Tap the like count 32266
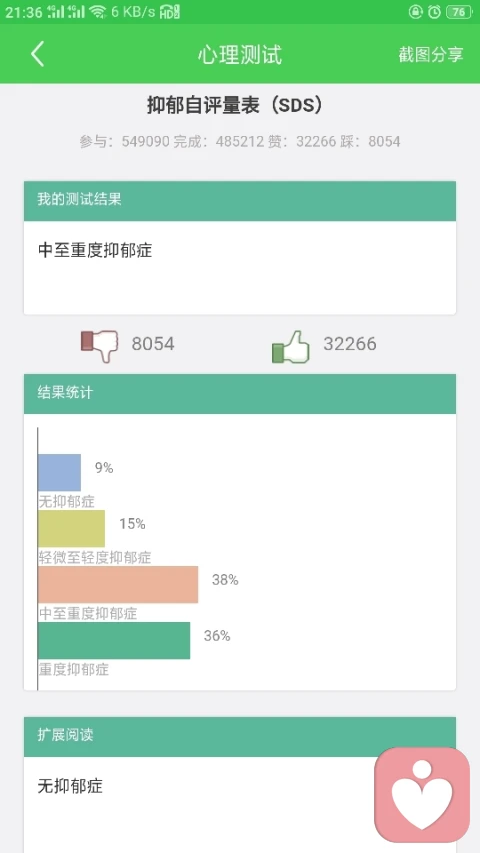Image resolution: width=480 pixels, height=853 pixels. pyautogui.click(x=350, y=344)
